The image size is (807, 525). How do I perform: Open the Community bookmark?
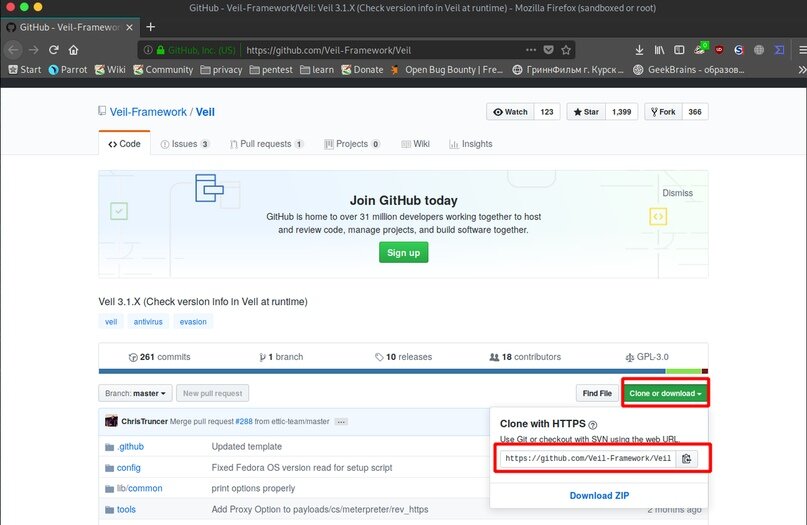click(x=163, y=69)
